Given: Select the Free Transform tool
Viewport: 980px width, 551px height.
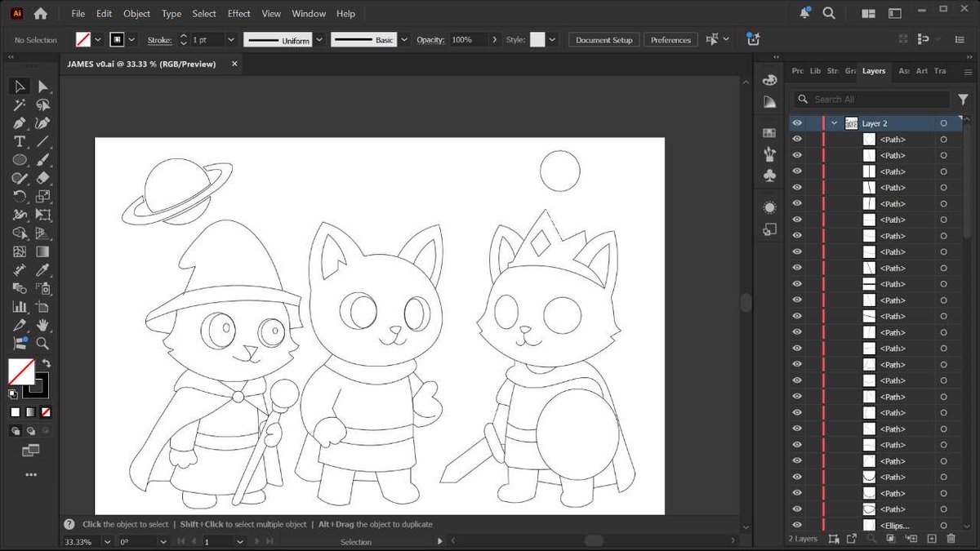Looking at the screenshot, I should tap(43, 216).
